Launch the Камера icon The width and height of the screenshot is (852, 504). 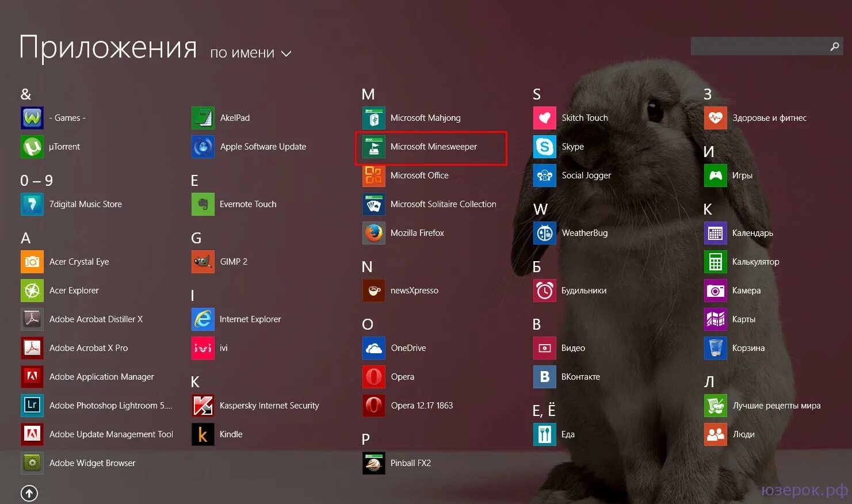[716, 291]
